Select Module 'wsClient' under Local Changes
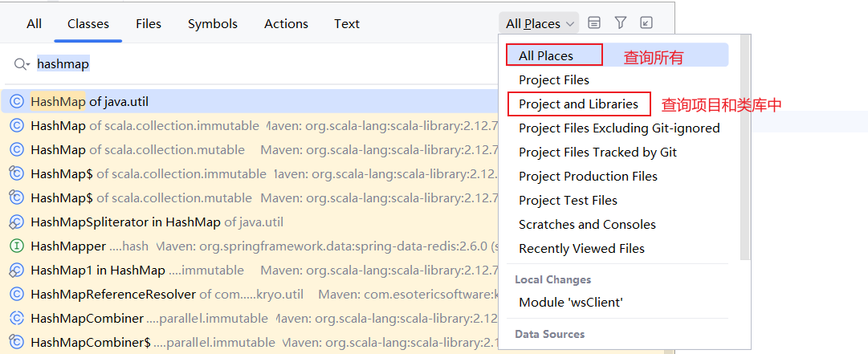The width and height of the screenshot is (868, 354). pyautogui.click(x=571, y=303)
